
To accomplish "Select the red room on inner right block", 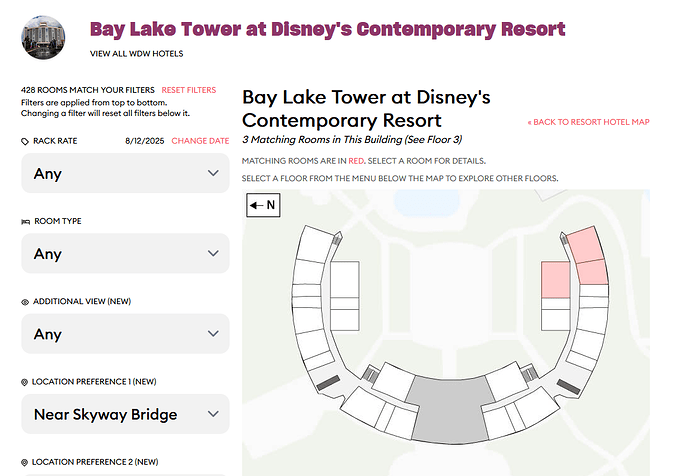I will tap(556, 280).
